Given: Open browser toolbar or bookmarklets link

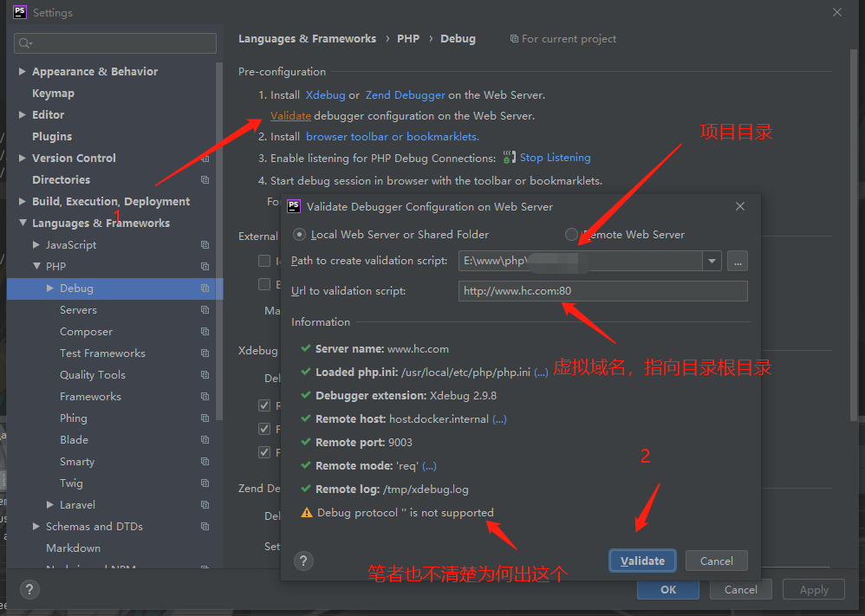Looking at the screenshot, I should pyautogui.click(x=393, y=137).
